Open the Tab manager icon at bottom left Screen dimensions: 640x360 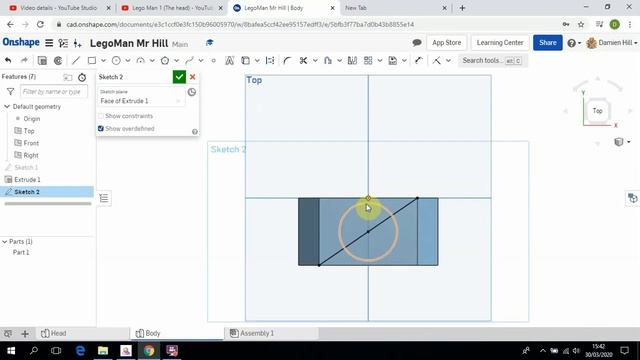[8, 333]
